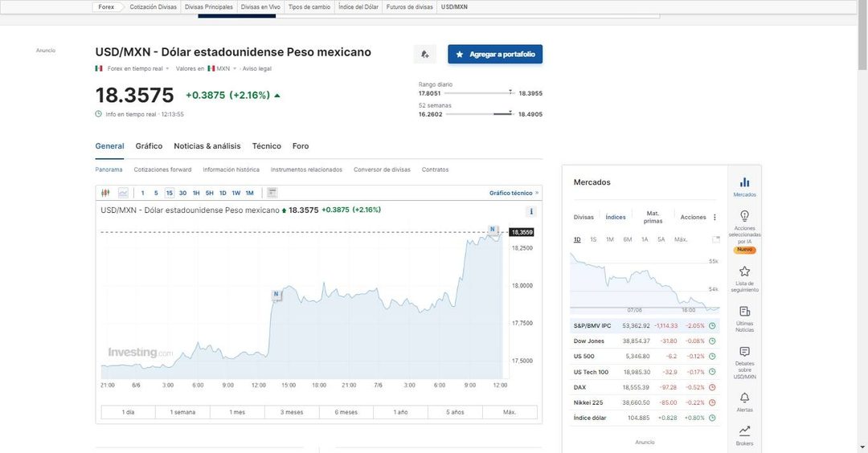Click the expand chart icon in Mercados
This screenshot has height=453, width=868.
pyautogui.click(x=716, y=239)
